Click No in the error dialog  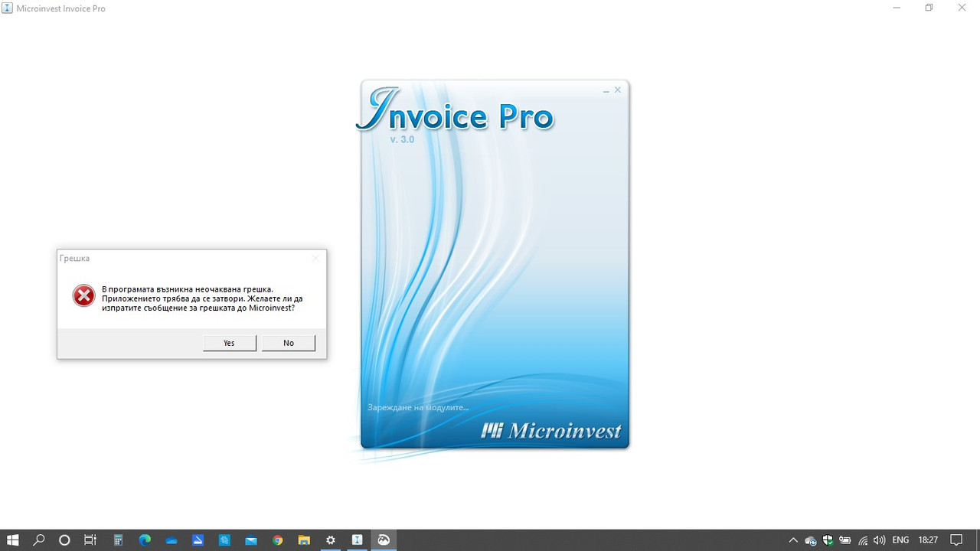(x=289, y=343)
